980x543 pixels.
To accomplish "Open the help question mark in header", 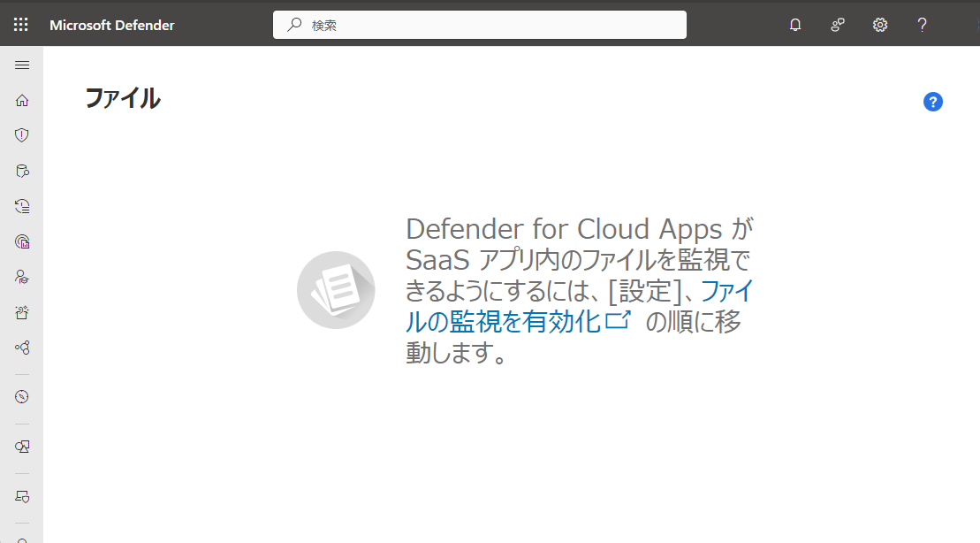I will pos(922,25).
